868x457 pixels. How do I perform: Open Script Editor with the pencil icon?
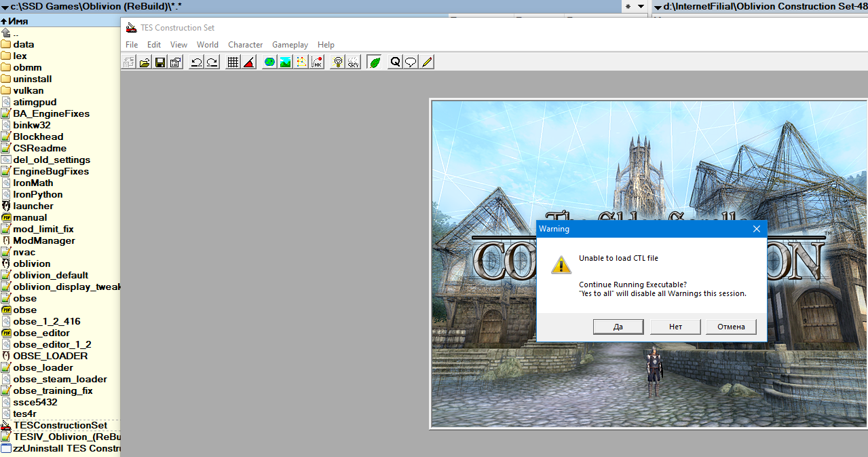[426, 62]
